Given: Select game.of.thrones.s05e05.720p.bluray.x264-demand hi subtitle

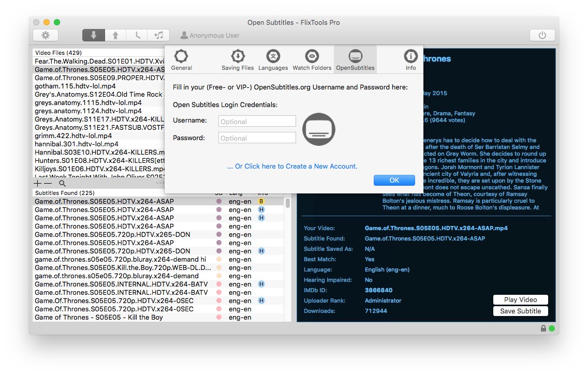Looking at the screenshot, I should point(158,259).
